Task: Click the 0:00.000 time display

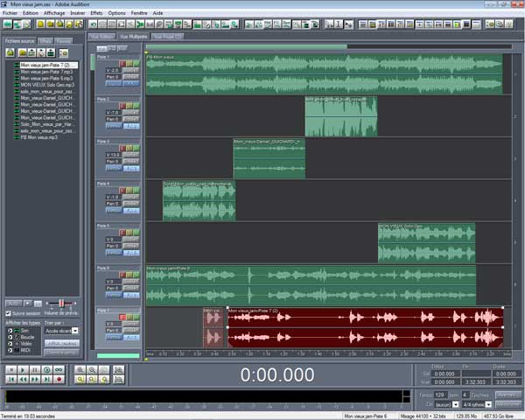Action: (x=277, y=374)
